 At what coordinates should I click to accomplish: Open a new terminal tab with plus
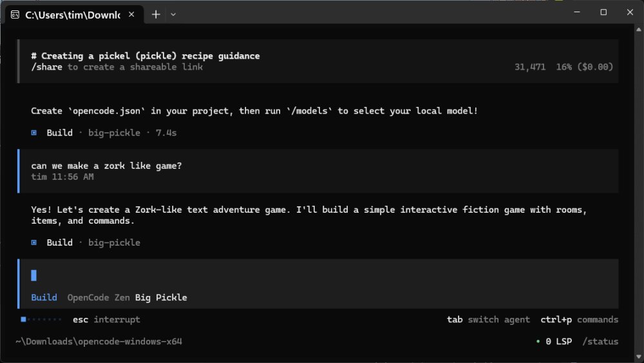click(156, 14)
